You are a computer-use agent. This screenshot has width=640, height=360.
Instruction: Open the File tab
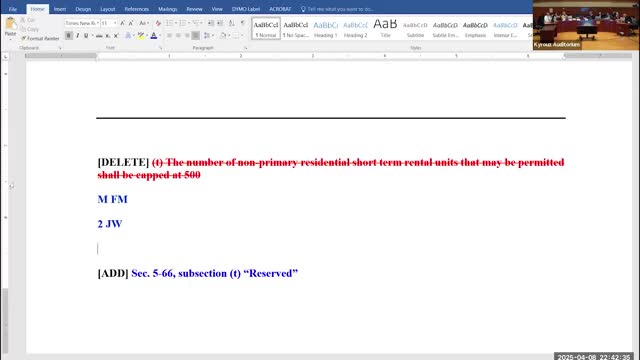pos(13,9)
